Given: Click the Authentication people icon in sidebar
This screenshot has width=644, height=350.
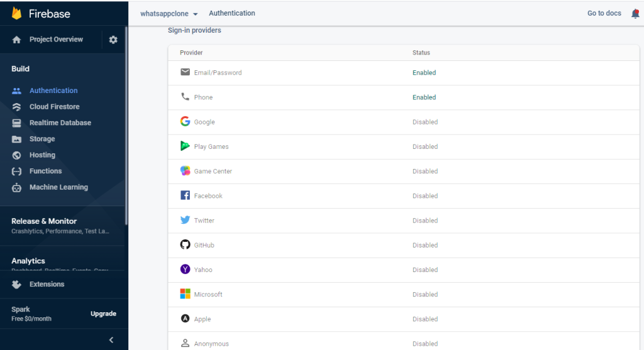Looking at the screenshot, I should (16, 90).
